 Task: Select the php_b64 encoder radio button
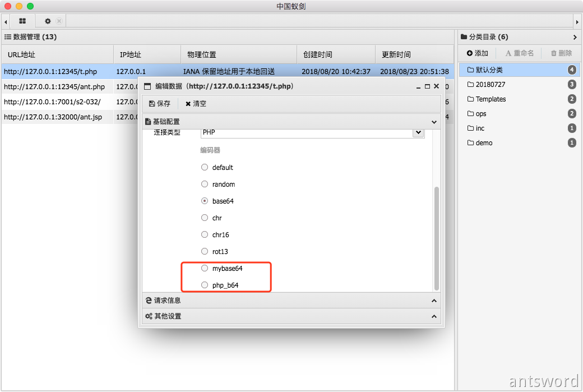pyautogui.click(x=205, y=285)
